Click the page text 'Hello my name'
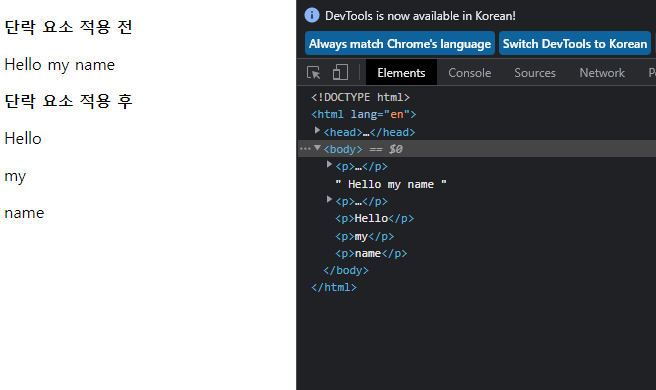This screenshot has height=390, width=656. coord(59,65)
